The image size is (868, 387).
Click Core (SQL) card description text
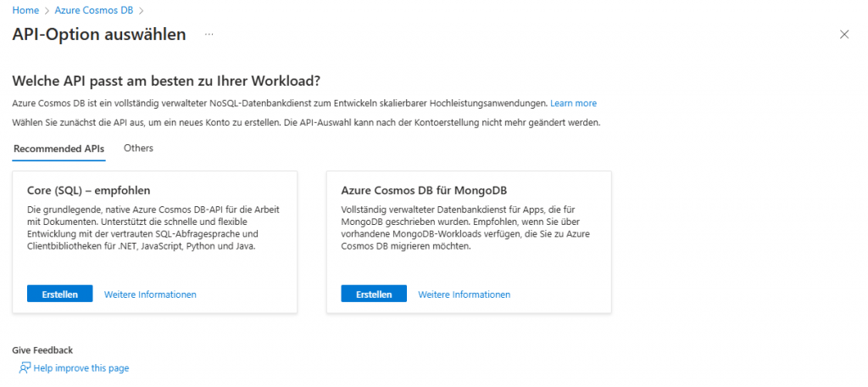(153, 228)
